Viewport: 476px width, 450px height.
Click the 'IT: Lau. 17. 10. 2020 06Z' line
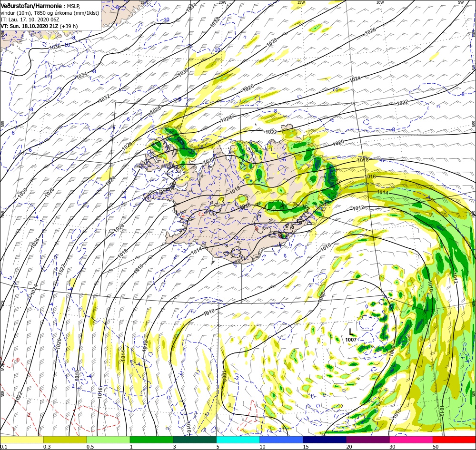(29, 20)
